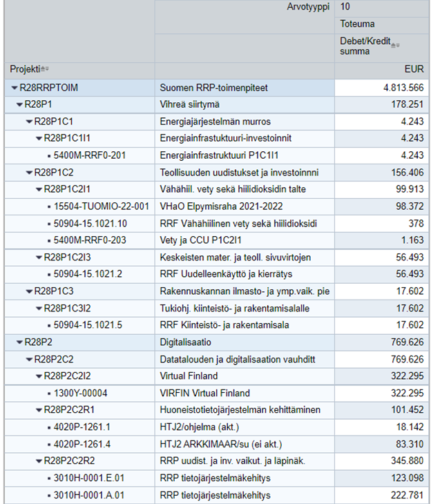
Task: Collapse the R28P2C2I2 Virtual Finland node
Action: [39, 376]
